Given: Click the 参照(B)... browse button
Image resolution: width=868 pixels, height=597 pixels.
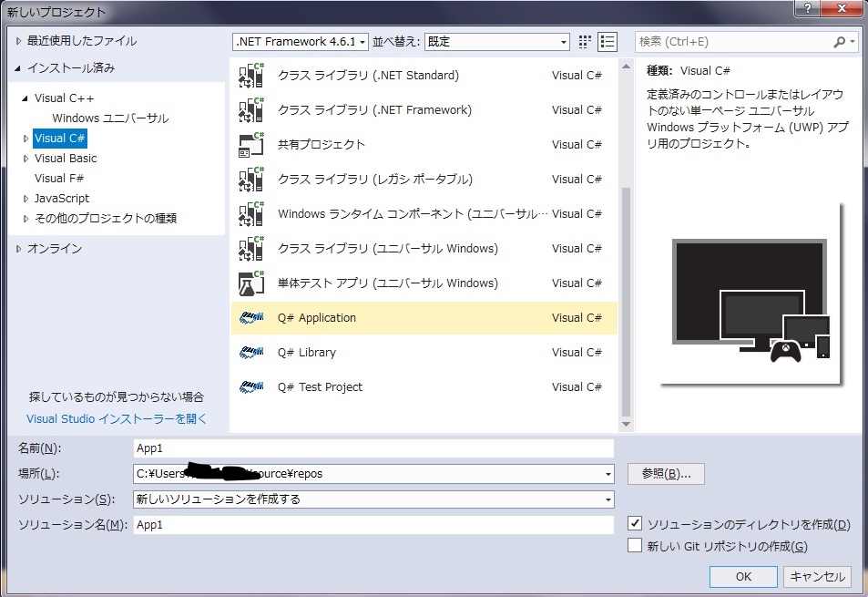Looking at the screenshot, I should [666, 474].
